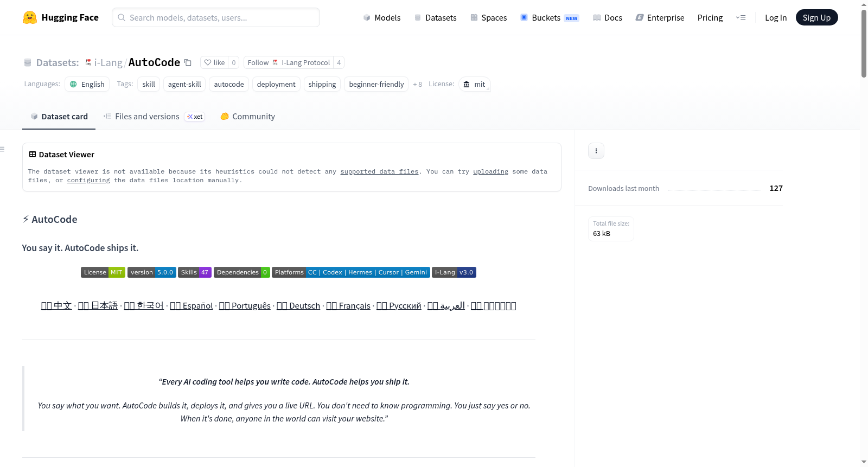Open the like count showing 0
The image size is (868, 467).
coord(234,62)
